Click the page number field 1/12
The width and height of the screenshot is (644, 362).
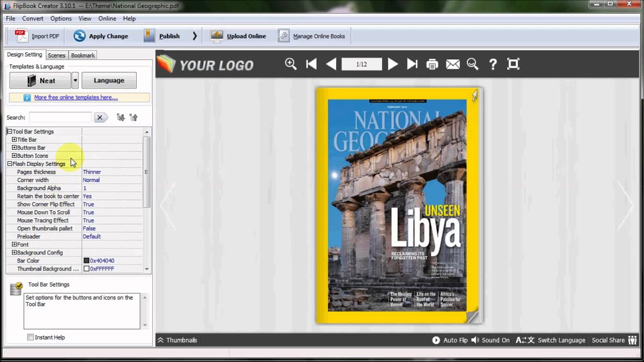(x=362, y=64)
